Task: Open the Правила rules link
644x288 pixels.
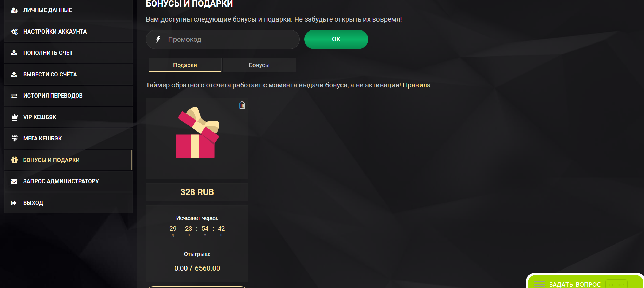Action: (416, 85)
